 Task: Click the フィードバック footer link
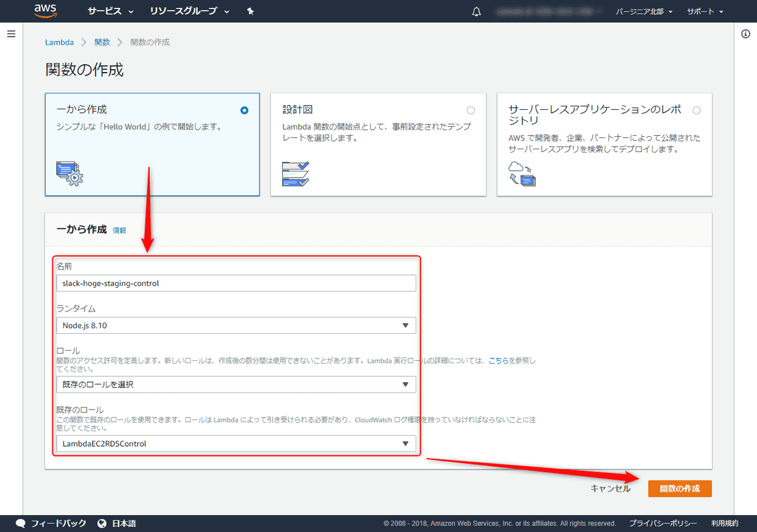[59, 523]
